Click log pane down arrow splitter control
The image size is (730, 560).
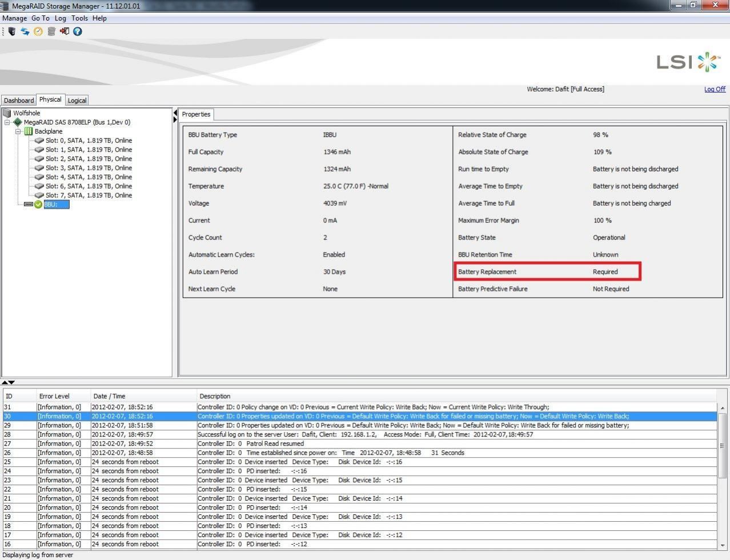(11, 382)
